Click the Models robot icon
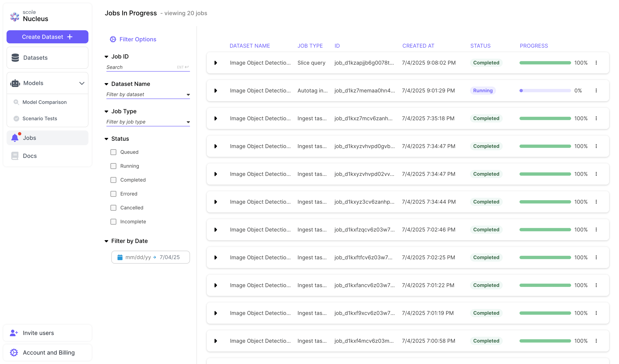 pos(15,83)
